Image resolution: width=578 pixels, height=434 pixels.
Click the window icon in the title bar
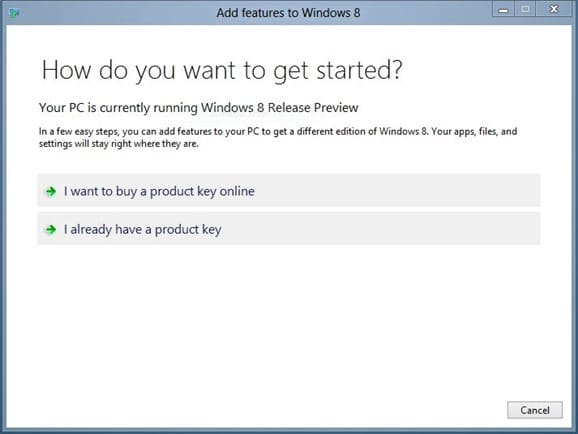tap(14, 13)
